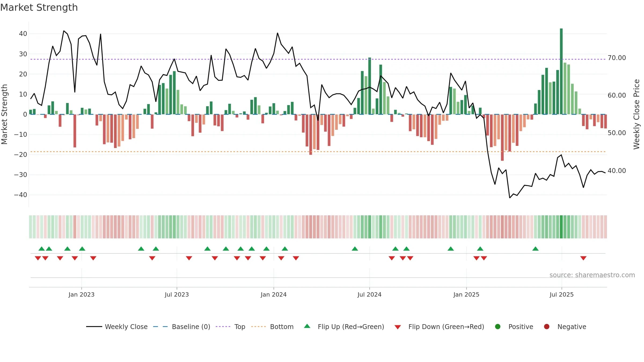
Task: Toggle Flip Up (Red→Green) legend entry
Action: 344,327
